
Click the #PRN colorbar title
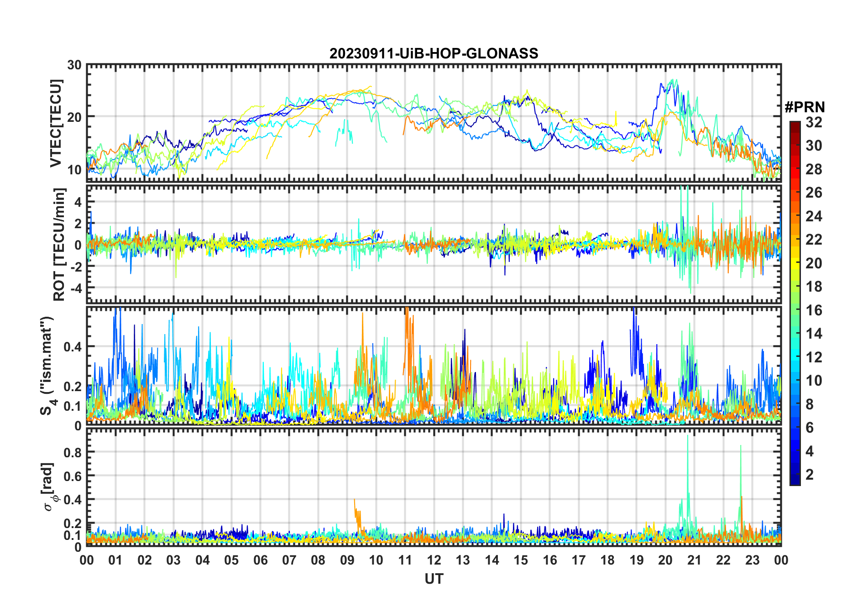click(805, 107)
